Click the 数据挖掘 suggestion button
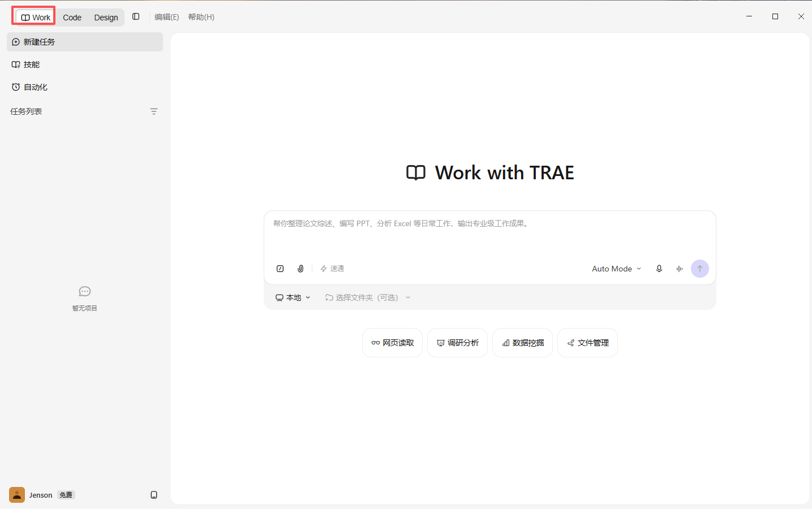Screen dimensions: 812x509 [x=522, y=343]
